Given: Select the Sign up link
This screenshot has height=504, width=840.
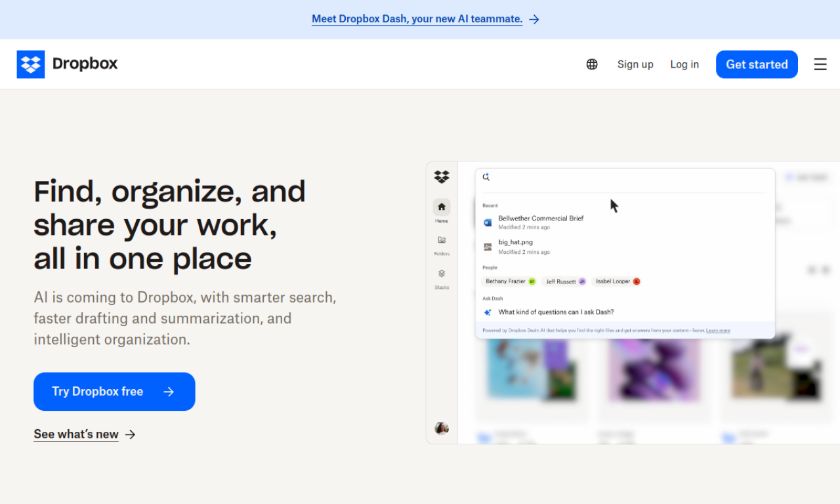Looking at the screenshot, I should 635,64.
